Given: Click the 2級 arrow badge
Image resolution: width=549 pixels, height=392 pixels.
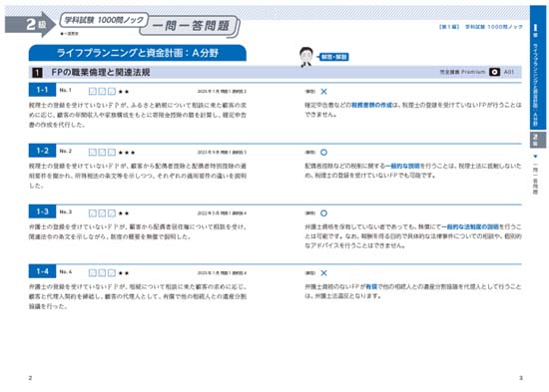Looking at the screenshot, I should 31,25.
